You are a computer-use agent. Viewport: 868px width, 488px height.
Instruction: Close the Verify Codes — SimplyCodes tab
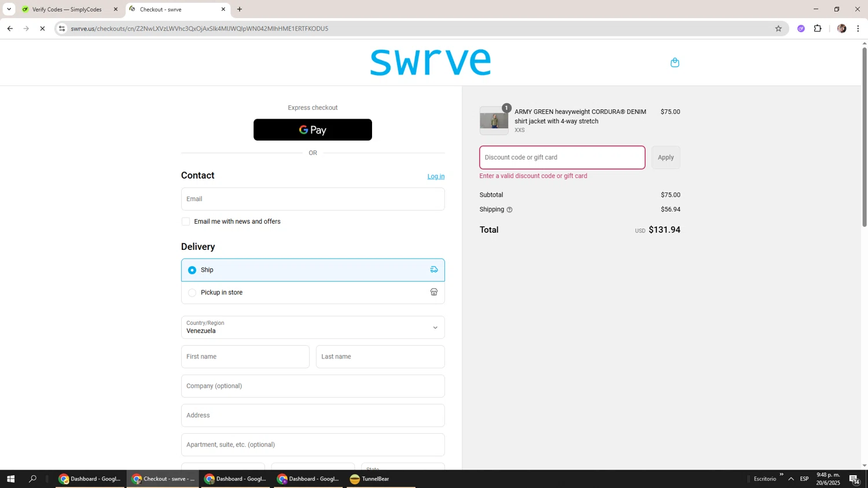point(115,9)
